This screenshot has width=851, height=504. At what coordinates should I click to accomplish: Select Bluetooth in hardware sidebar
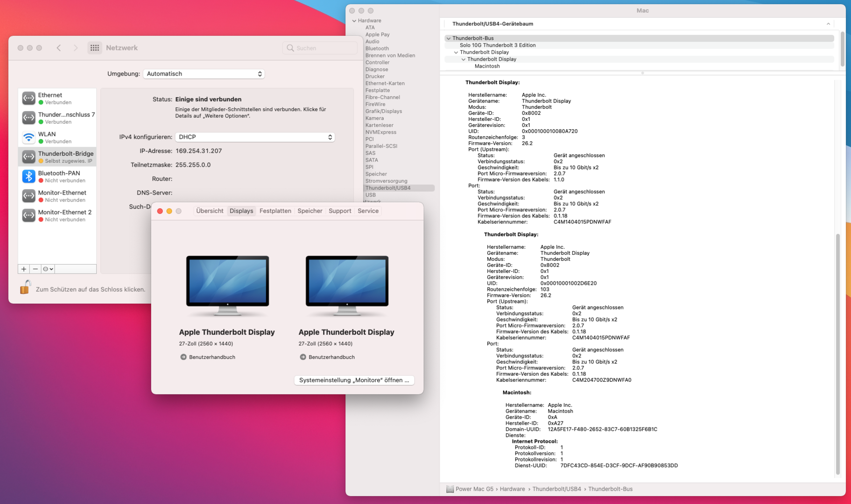tap(377, 49)
